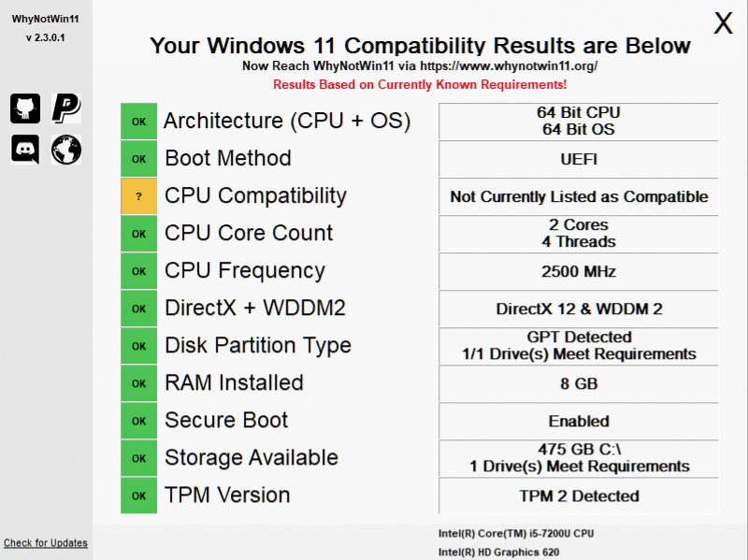Click the 'Not Currently Listed as Compatible' result
The image size is (748, 560).
coord(579,196)
